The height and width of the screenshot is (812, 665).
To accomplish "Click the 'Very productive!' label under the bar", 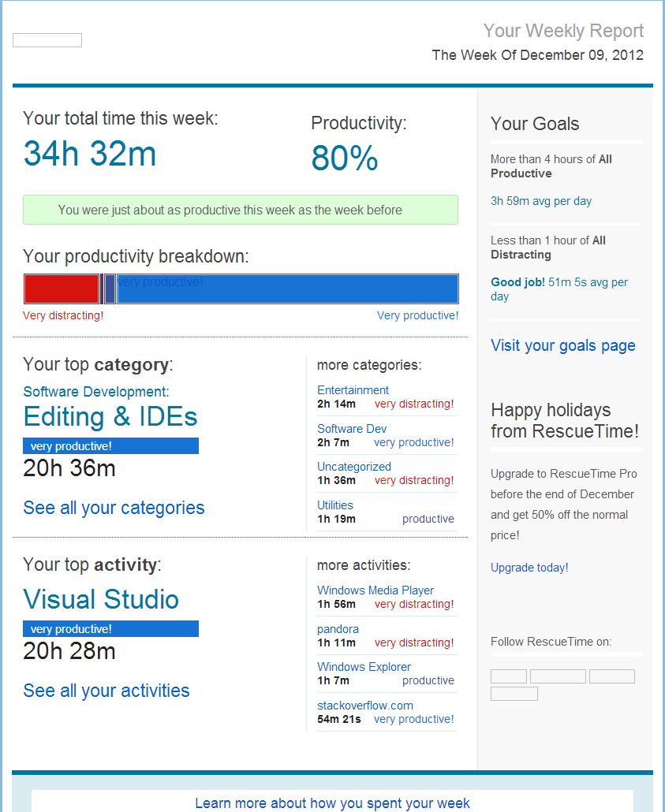I will pos(418,315).
